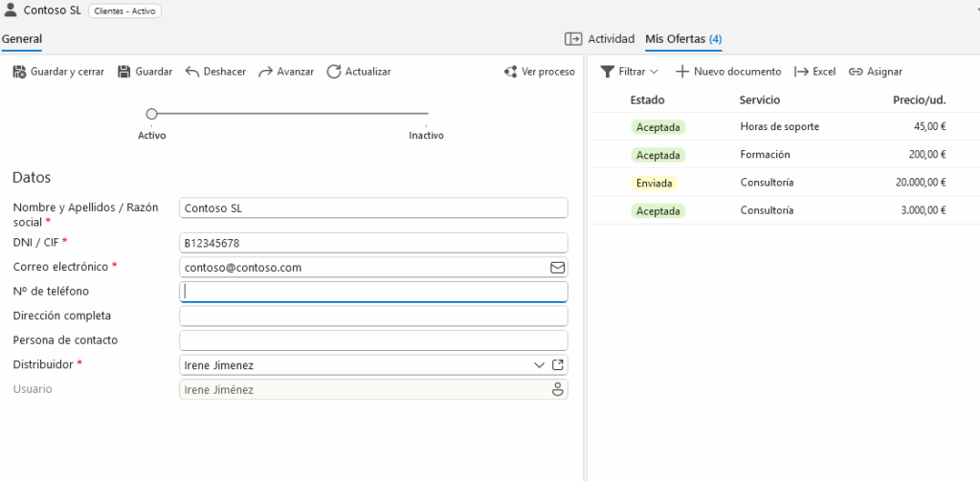Create a Nuevo documento

coord(728,72)
